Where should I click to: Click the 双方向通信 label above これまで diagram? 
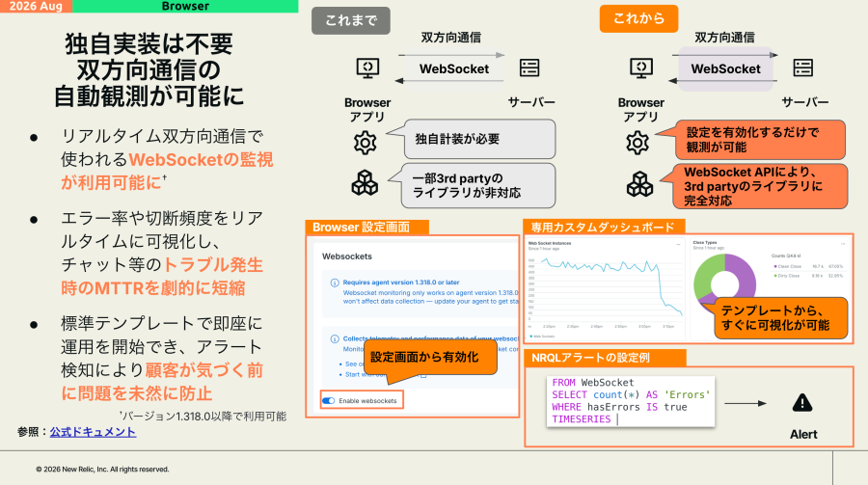tap(450, 37)
